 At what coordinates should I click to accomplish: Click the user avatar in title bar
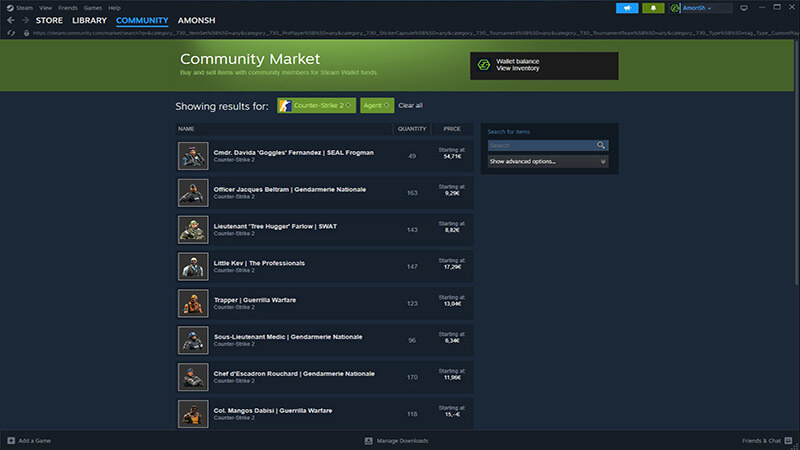coord(674,8)
